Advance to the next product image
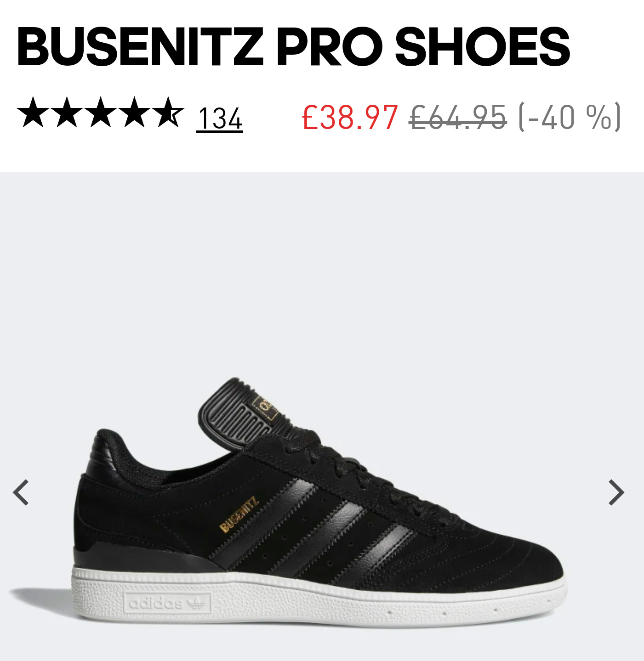This screenshot has height=661, width=644. tap(616, 492)
